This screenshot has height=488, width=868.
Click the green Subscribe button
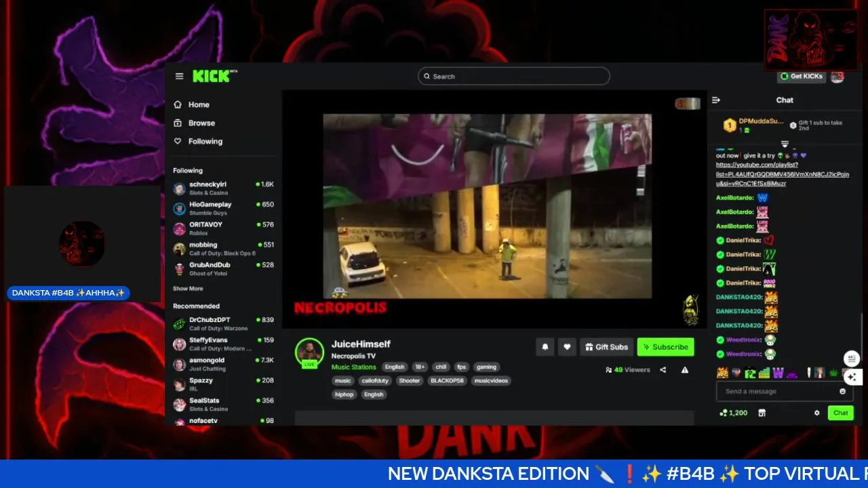click(x=665, y=347)
